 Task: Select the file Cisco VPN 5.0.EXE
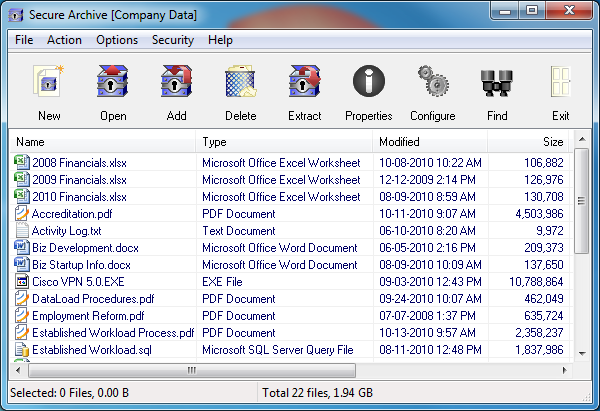click(x=78, y=282)
